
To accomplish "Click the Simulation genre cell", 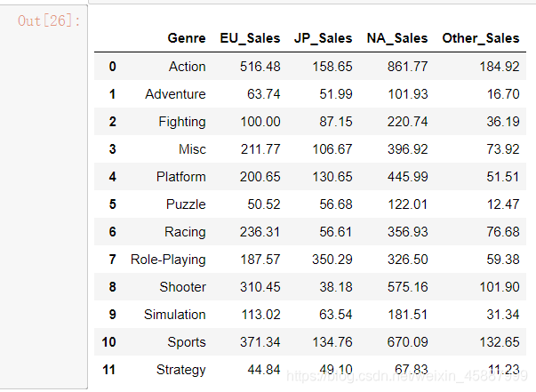I will (x=174, y=315).
